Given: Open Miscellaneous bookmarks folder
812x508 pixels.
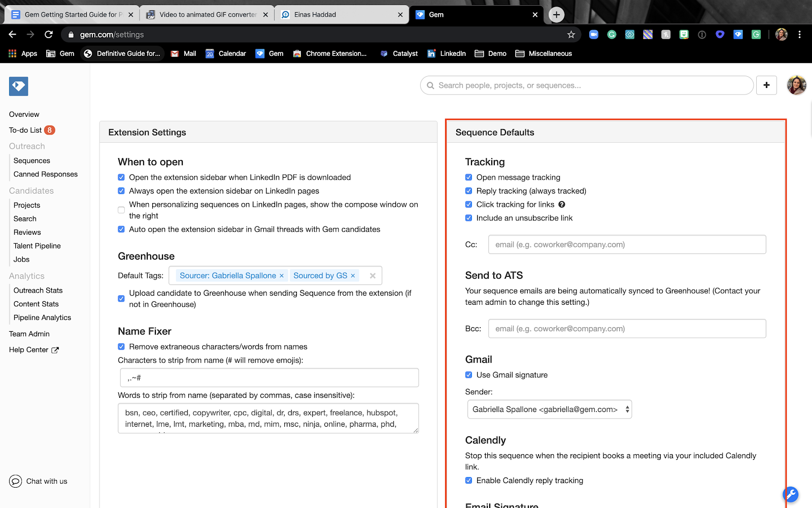Looking at the screenshot, I should [x=544, y=53].
